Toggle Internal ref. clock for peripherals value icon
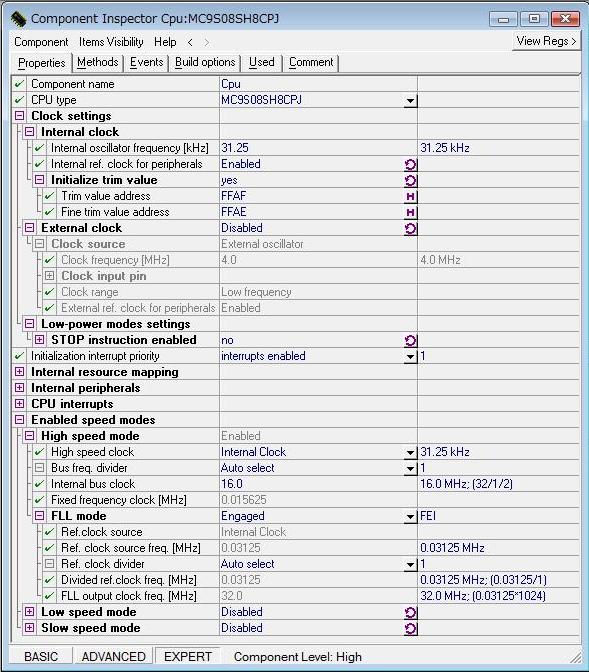589x672 pixels. coord(410,165)
